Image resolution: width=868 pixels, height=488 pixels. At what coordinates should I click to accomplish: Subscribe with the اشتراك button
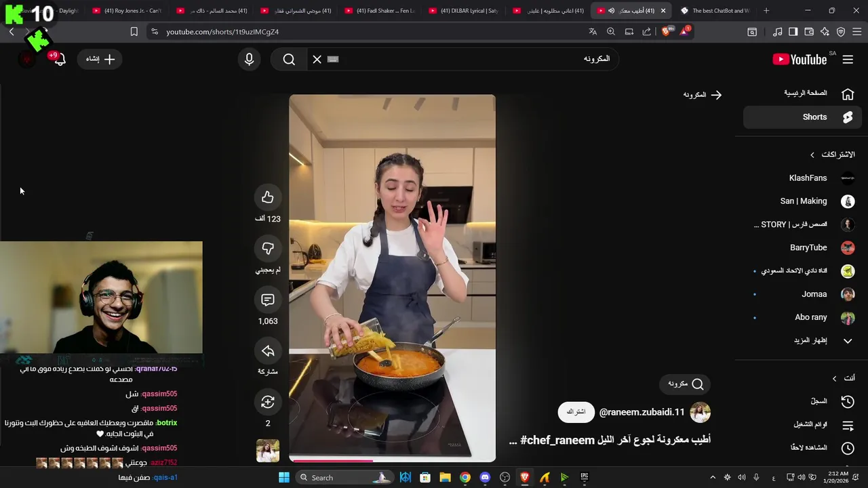click(x=576, y=412)
